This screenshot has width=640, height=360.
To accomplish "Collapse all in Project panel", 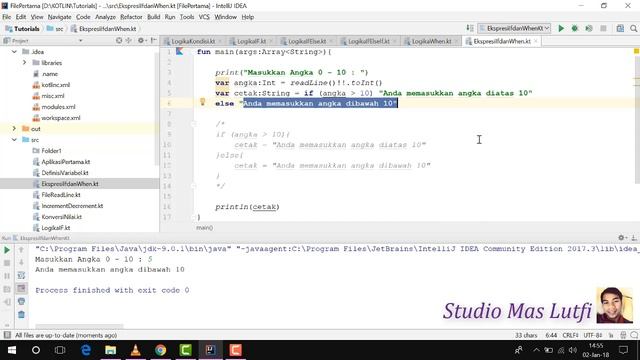I will point(129,40).
